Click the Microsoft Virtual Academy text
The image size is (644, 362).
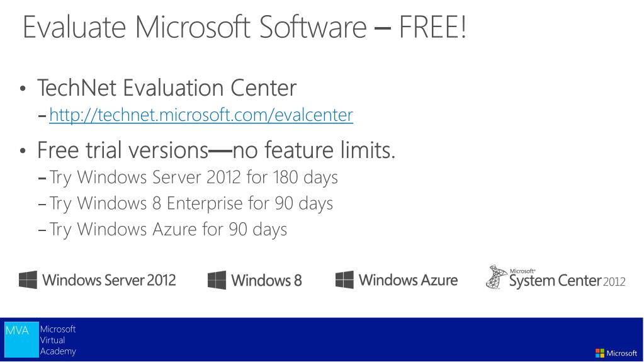point(58,340)
